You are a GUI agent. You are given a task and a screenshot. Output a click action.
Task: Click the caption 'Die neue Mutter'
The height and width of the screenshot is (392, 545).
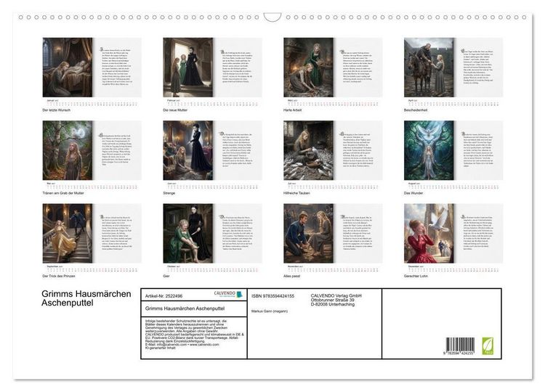click(175, 110)
